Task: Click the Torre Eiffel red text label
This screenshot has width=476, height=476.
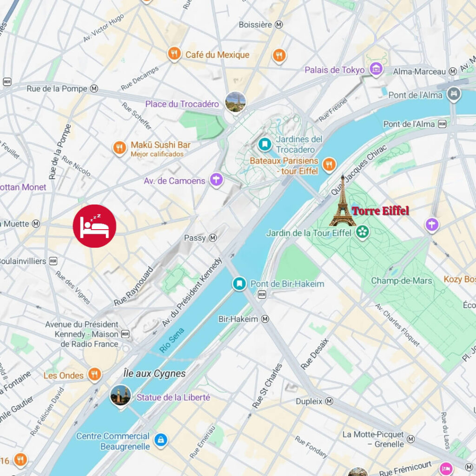Action: (x=380, y=211)
